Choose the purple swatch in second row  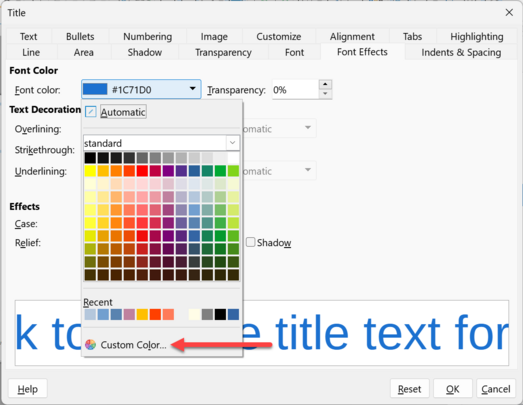pyautogui.click(x=168, y=170)
